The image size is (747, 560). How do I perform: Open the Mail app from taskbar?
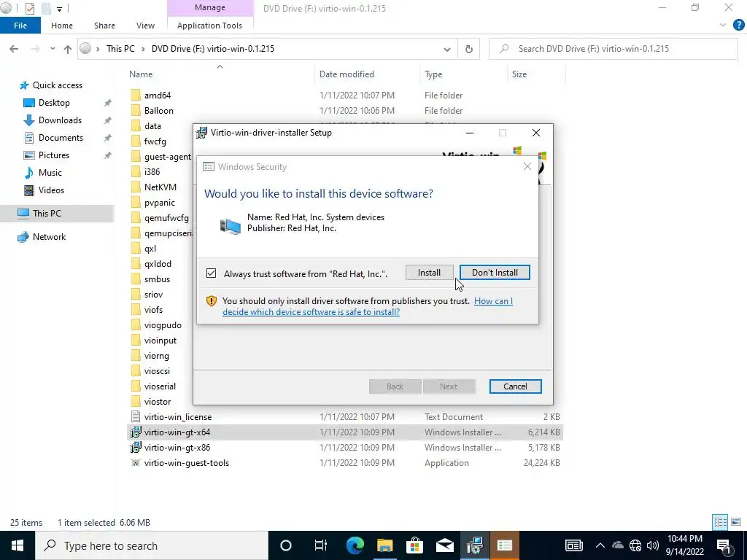coord(445,545)
